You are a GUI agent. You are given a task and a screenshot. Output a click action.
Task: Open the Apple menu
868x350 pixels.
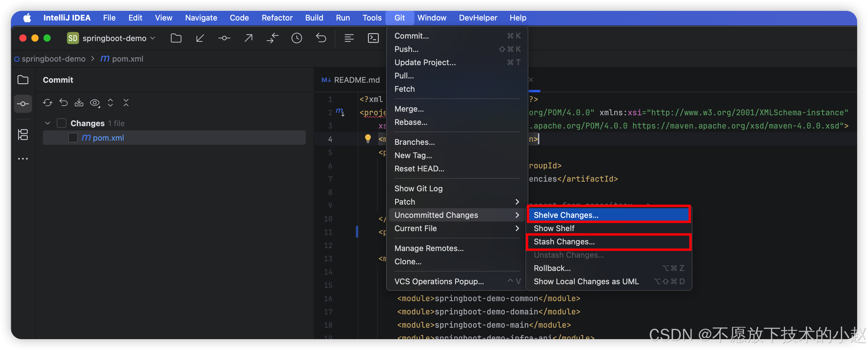point(27,18)
